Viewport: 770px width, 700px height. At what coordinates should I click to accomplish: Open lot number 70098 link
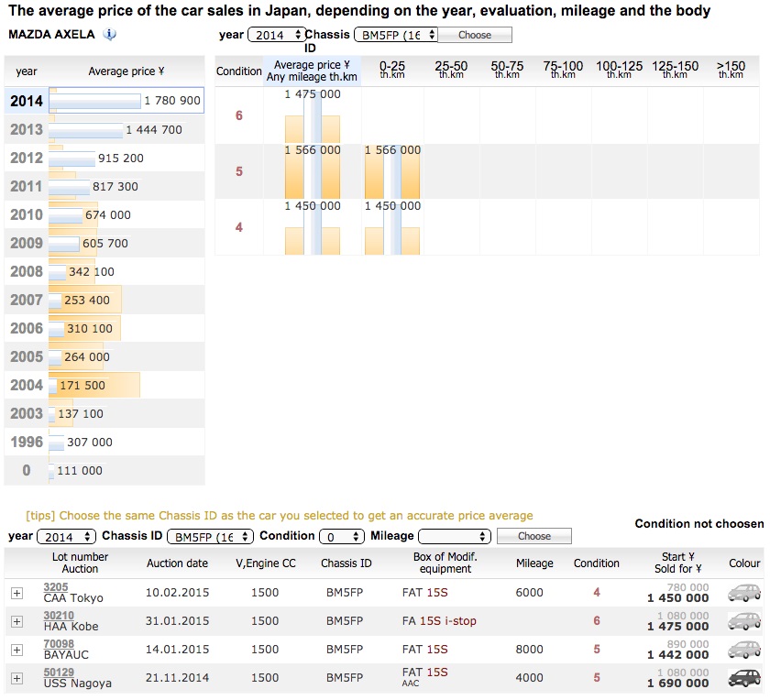[59, 644]
